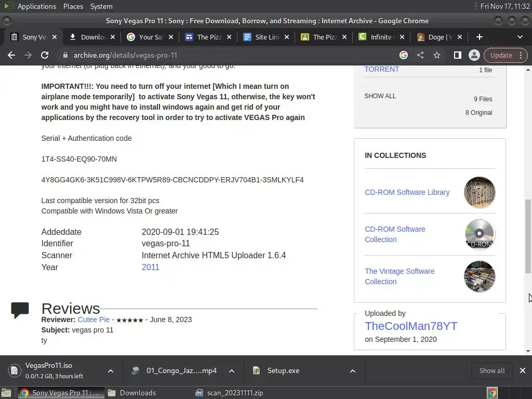Viewport: 532px width, 399px height.
Task: Click the address bar URL
Action: (x=125, y=55)
